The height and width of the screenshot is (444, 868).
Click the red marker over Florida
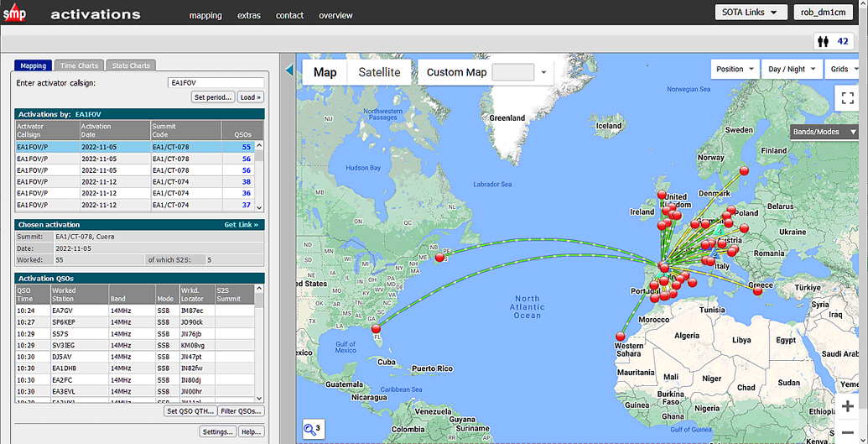pyautogui.click(x=376, y=329)
